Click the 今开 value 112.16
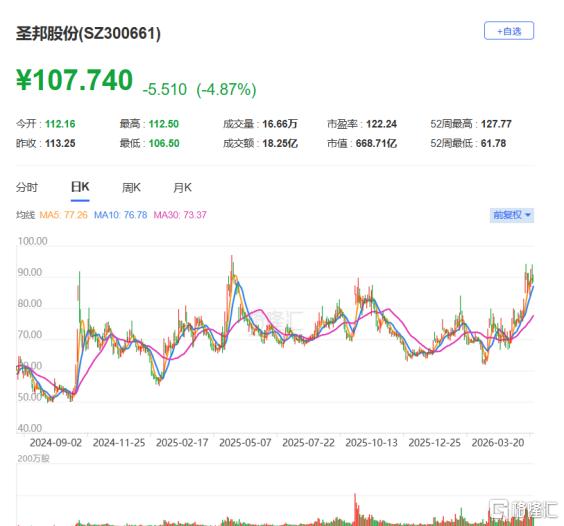564x526 pixels. click(x=60, y=124)
